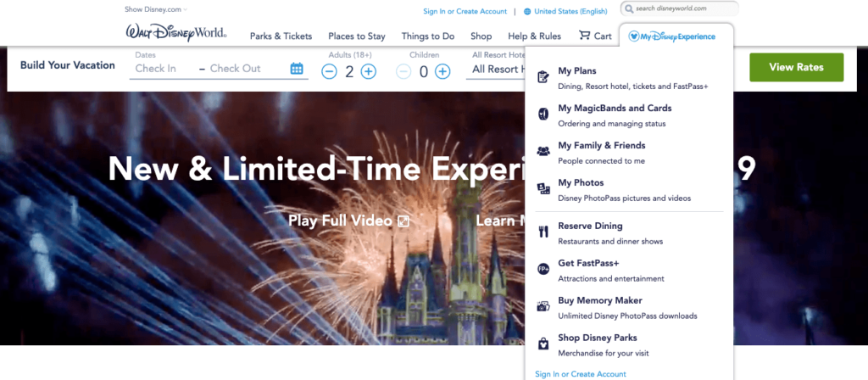Click the Walt Disney World logo
Image resolution: width=868 pixels, height=380 pixels.
coord(176,33)
